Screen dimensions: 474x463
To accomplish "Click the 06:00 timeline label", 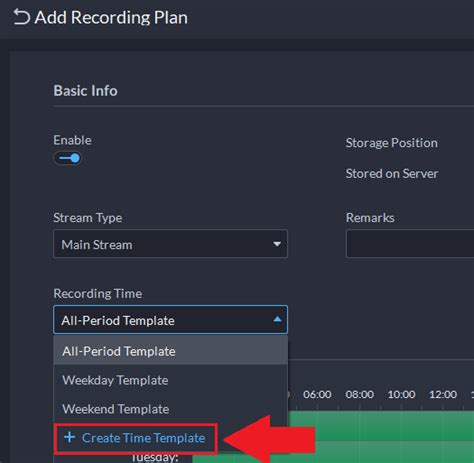I will pyautogui.click(x=317, y=395).
